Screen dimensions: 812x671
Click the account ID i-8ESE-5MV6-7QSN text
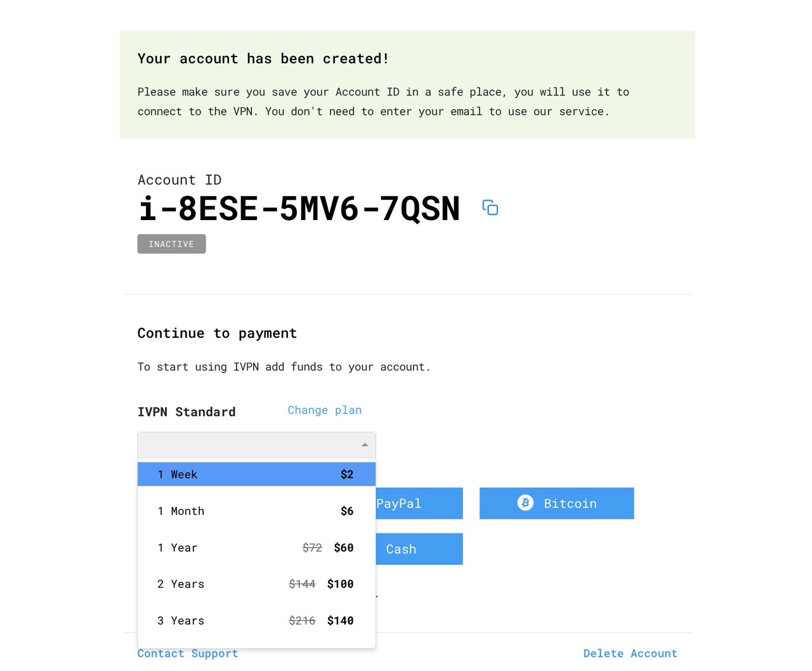pos(299,209)
